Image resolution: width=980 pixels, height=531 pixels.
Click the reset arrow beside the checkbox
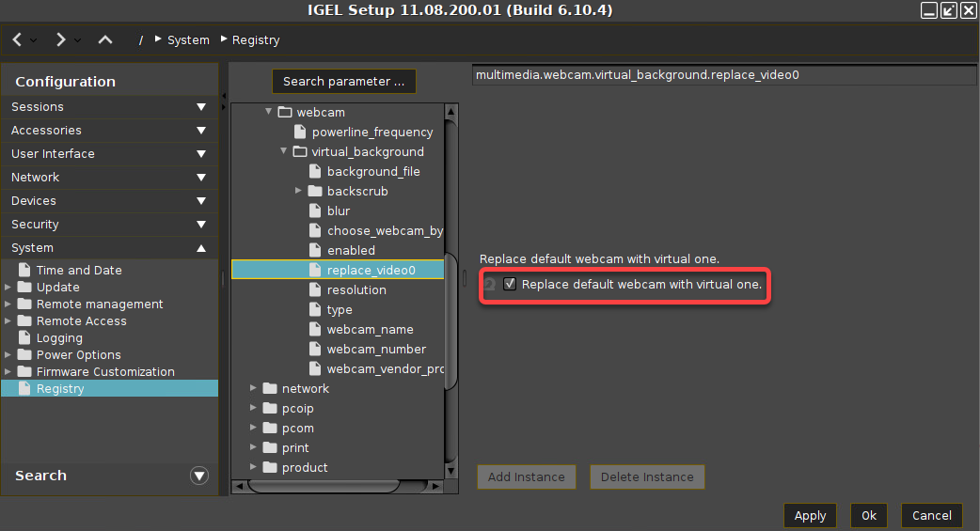489,284
